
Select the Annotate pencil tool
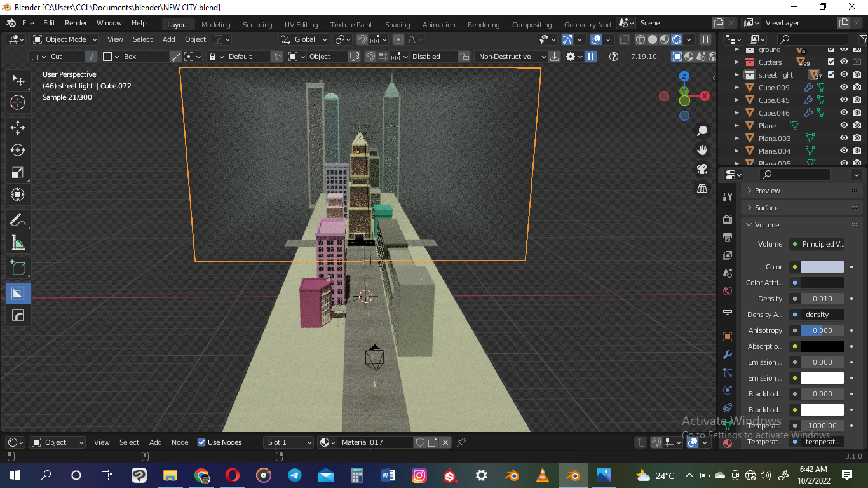(18, 220)
